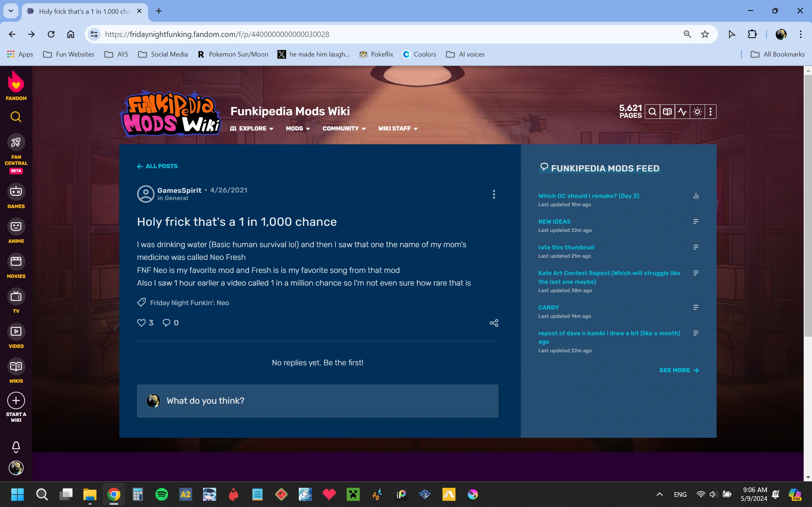
Task: Expand the Mods menu
Action: click(298, 129)
